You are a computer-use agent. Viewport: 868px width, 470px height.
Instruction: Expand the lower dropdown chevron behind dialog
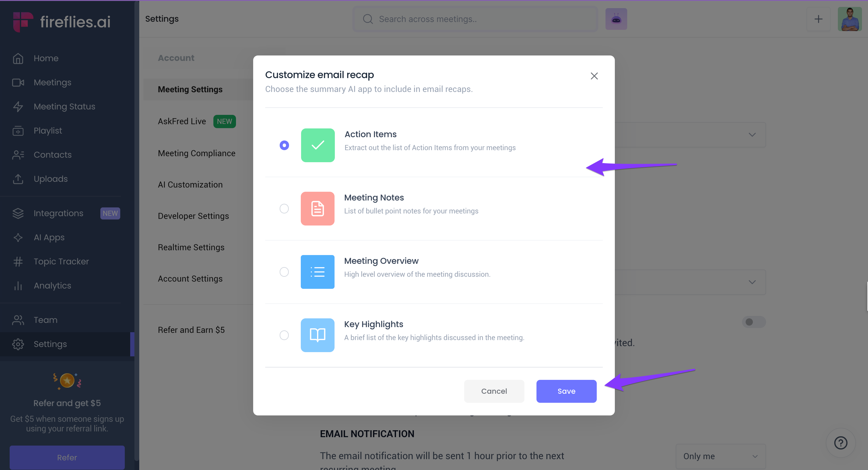[x=752, y=282]
